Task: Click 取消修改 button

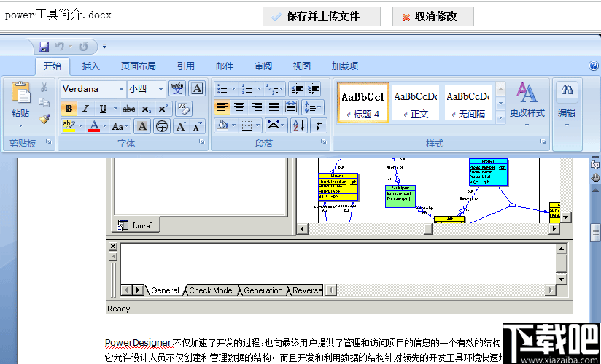Action: tap(433, 17)
